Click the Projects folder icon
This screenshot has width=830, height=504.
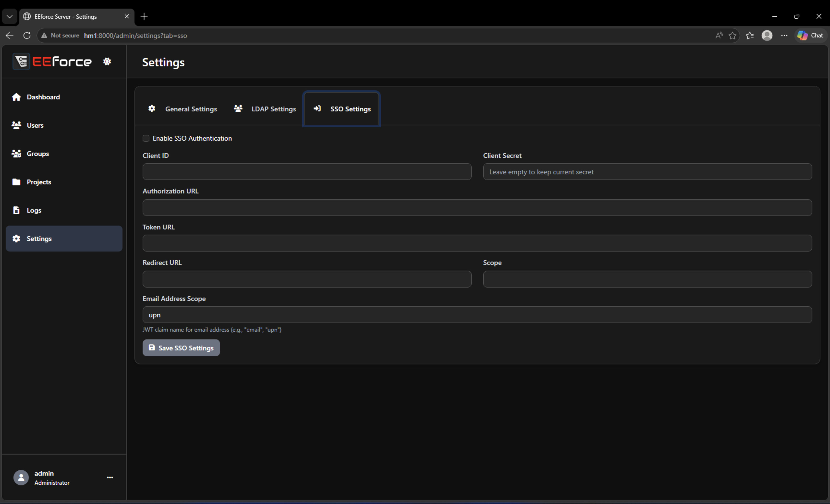(16, 182)
